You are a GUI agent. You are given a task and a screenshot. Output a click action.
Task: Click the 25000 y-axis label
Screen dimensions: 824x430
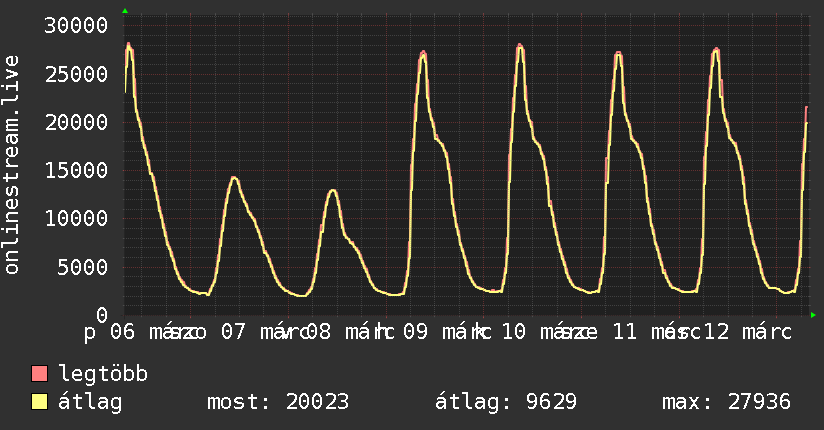76,74
